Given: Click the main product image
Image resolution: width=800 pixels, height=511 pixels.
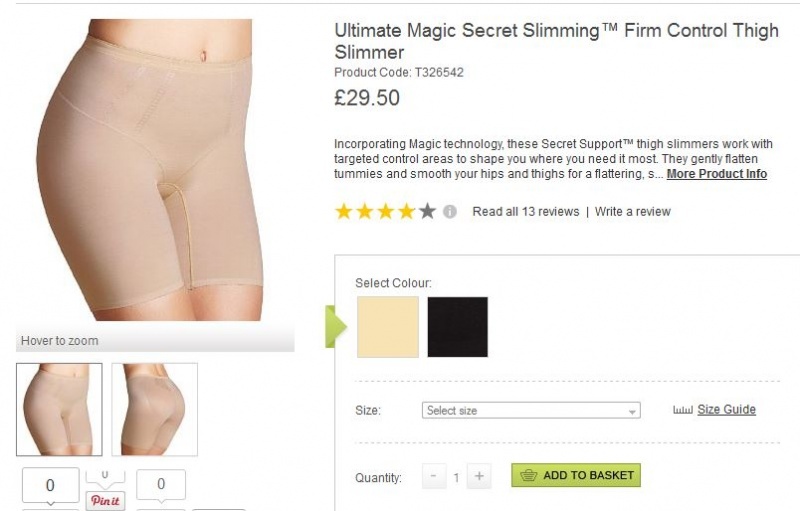Looking at the screenshot, I should (150, 170).
